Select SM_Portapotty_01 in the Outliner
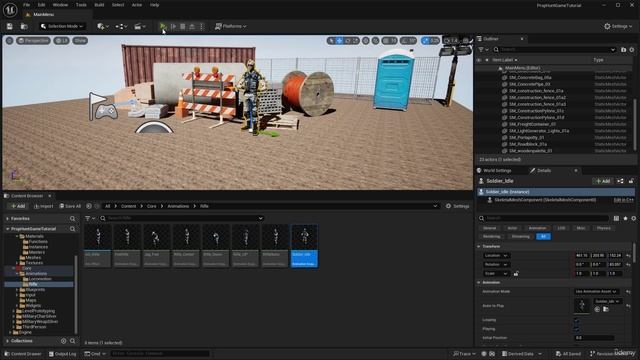 click(x=527, y=138)
